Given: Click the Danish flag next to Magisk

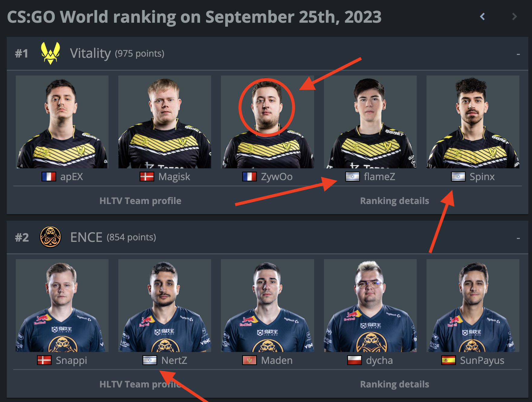Looking at the screenshot, I should tap(147, 176).
